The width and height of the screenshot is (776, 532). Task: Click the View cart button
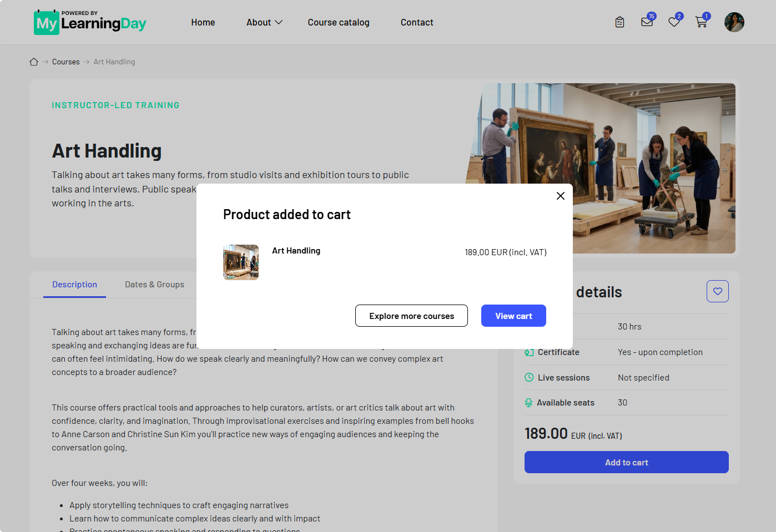coord(513,316)
